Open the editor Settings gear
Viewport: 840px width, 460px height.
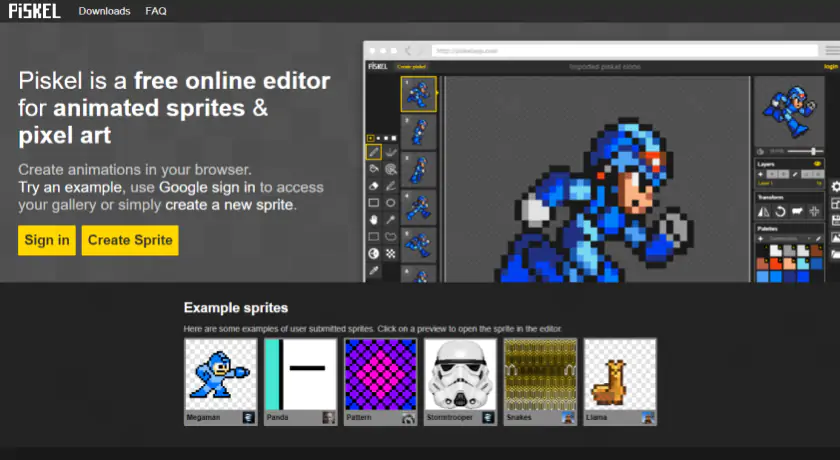pyautogui.click(x=835, y=186)
